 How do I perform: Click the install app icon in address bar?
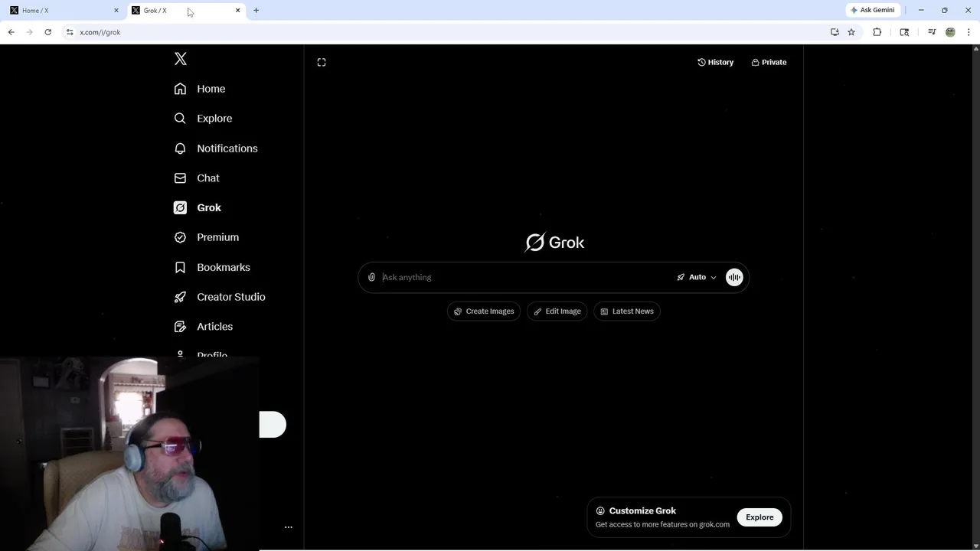pos(835,32)
